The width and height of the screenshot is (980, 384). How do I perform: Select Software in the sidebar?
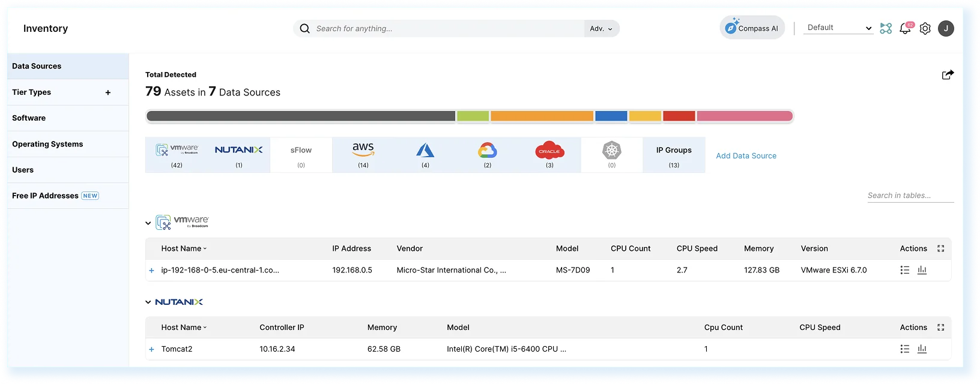click(29, 118)
